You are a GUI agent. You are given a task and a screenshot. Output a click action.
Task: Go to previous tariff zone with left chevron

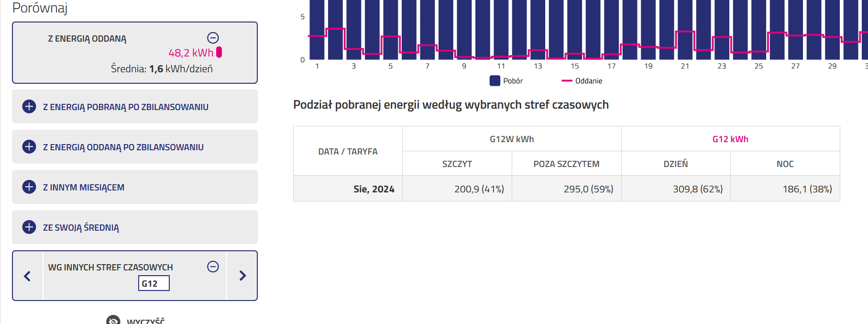[x=27, y=276]
